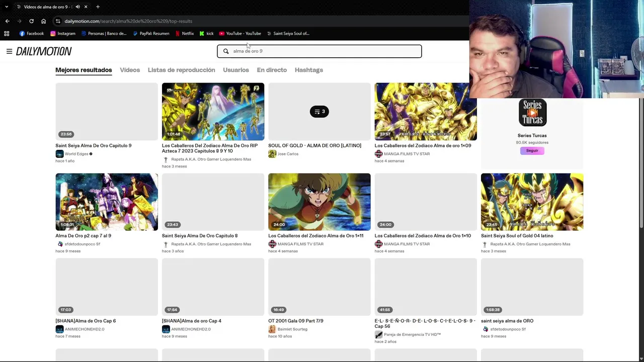Viewport: 644px width, 362px height.
Task: Close the Videos de alma de oro tab
Action: point(86,7)
